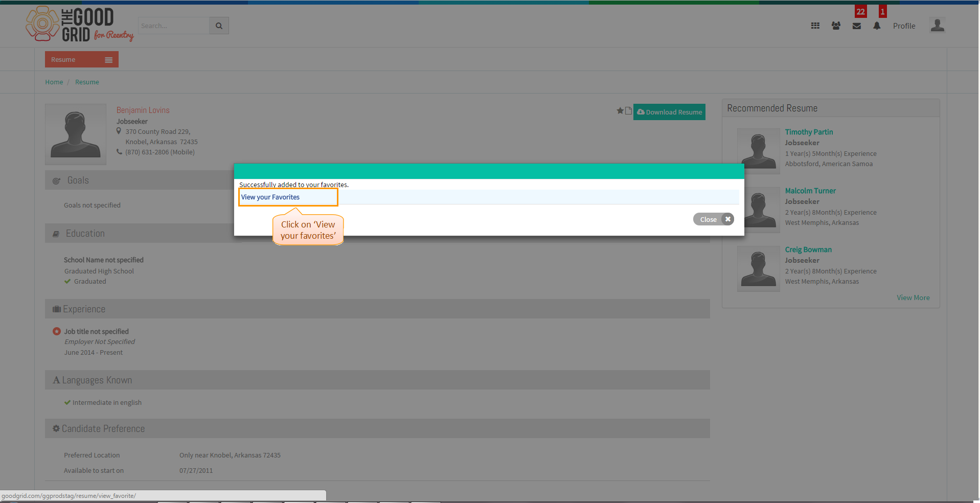Screen dimensions: 980x503
Task: Go to Home breadcrumb
Action: tap(54, 82)
